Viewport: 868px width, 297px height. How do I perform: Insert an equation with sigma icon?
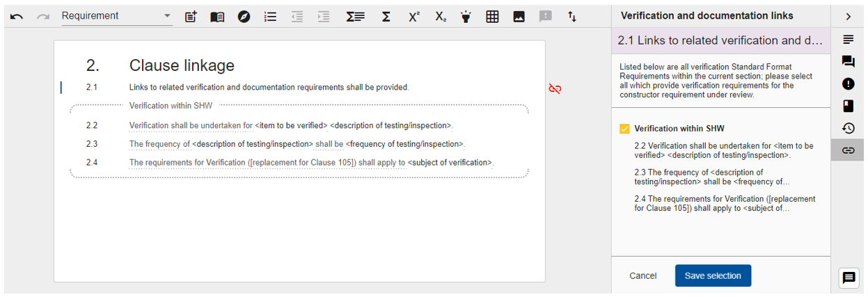386,17
